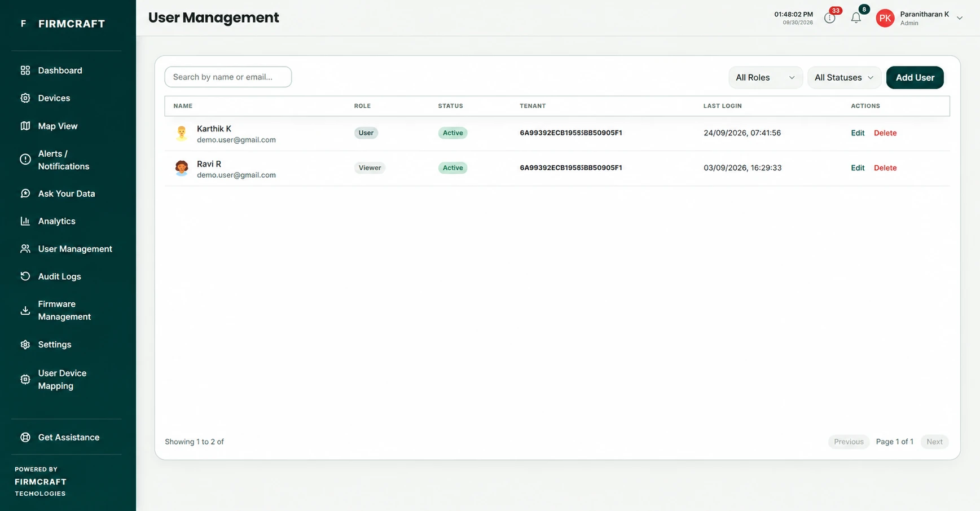Click the User Device Mapping icon
Screen dimensions: 980x511
click(25, 380)
